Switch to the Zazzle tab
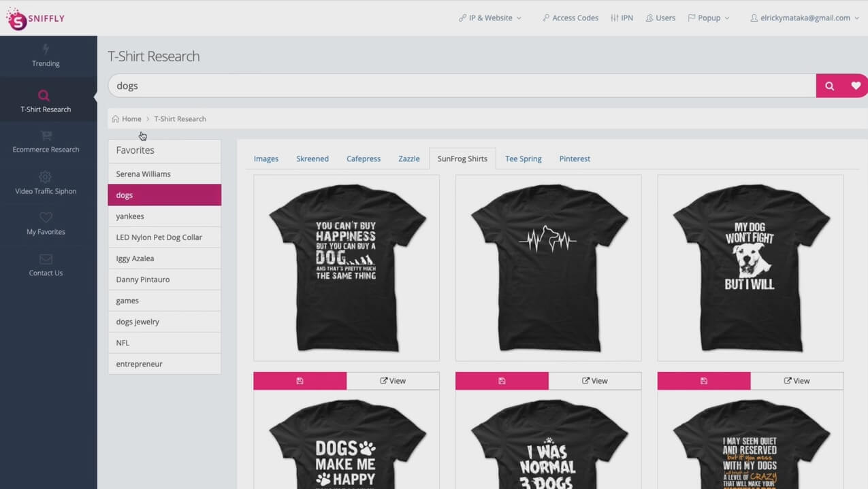The image size is (868, 489). (x=409, y=158)
